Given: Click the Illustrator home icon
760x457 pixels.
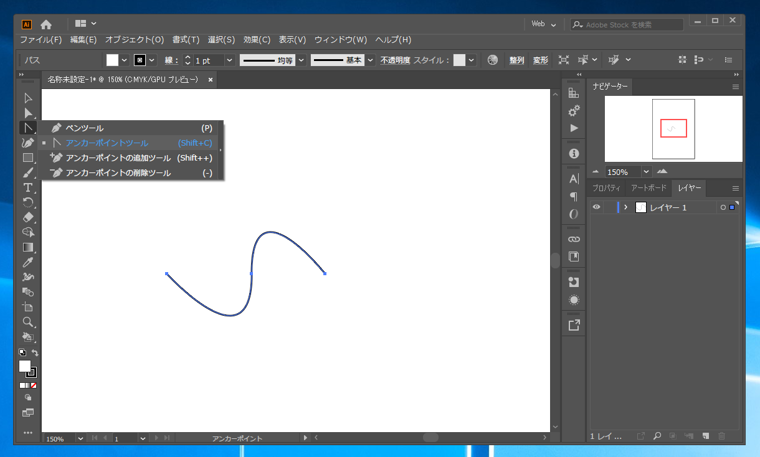Looking at the screenshot, I should coord(46,24).
